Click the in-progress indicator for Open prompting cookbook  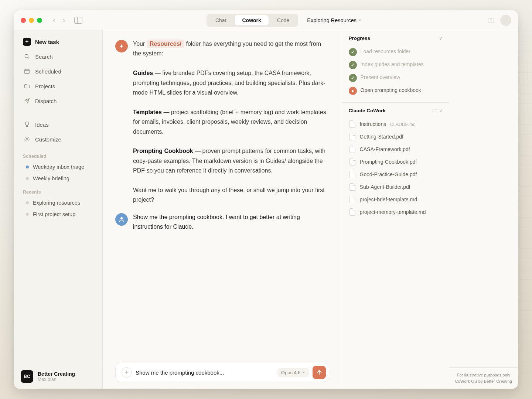[x=353, y=91]
